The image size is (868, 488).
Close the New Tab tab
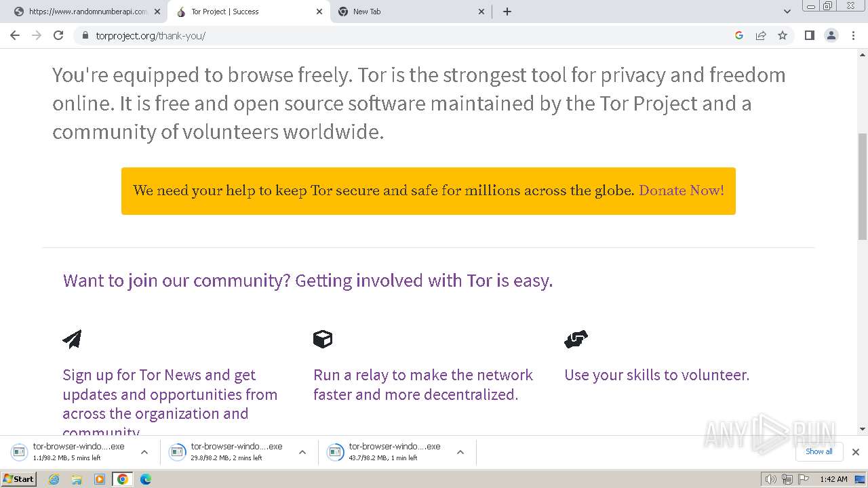tap(481, 12)
